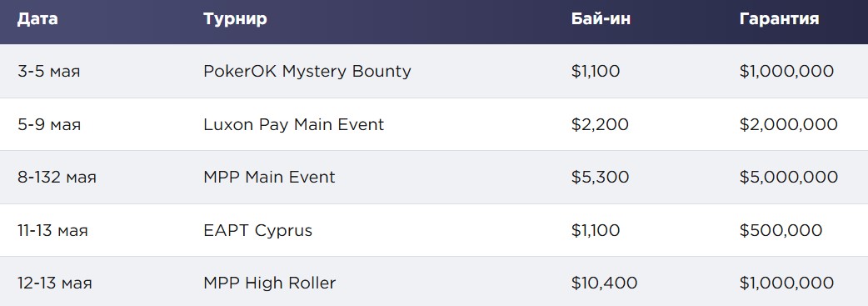
Task: Select Luxon Pay Main Event tournament
Action: point(293,124)
